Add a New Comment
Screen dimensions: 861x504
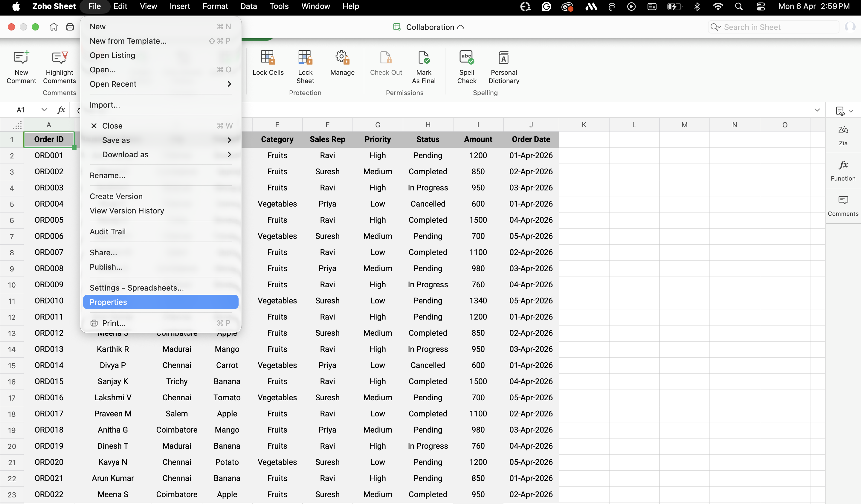coord(21,58)
